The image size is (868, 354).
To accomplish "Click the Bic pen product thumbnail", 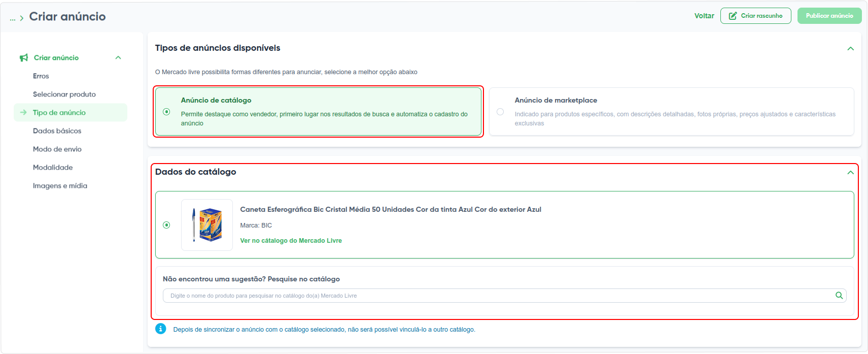I will click(207, 225).
